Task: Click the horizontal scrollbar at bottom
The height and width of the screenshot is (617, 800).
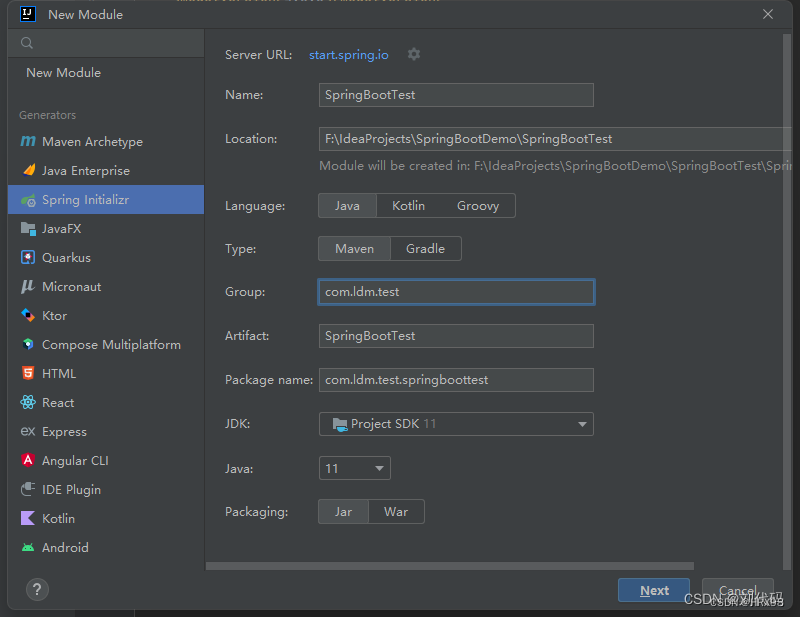Action: tap(449, 566)
